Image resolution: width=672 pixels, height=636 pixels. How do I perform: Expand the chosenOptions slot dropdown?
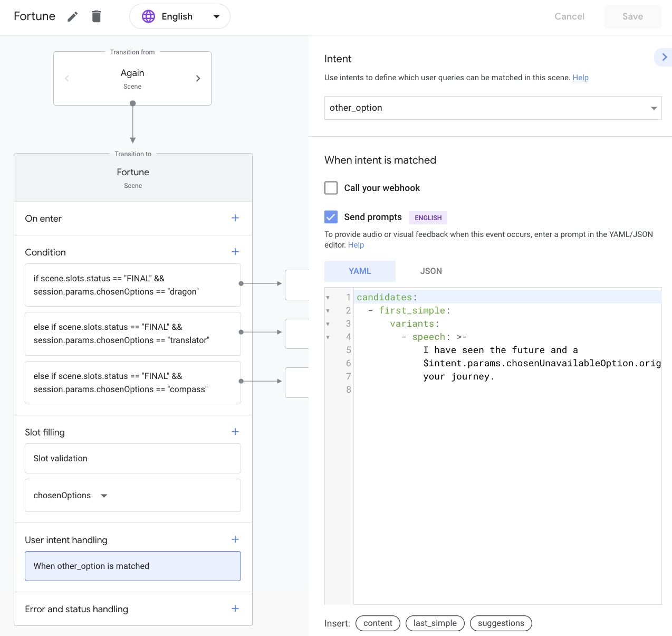pos(104,496)
